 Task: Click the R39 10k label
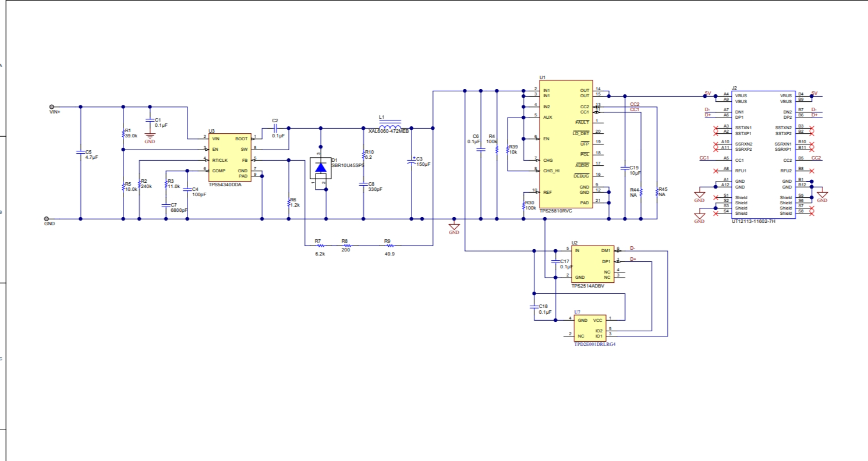pos(513,149)
